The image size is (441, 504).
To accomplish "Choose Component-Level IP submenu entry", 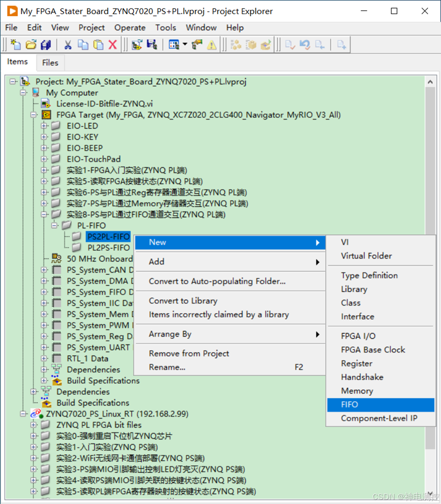I will 381,418.
